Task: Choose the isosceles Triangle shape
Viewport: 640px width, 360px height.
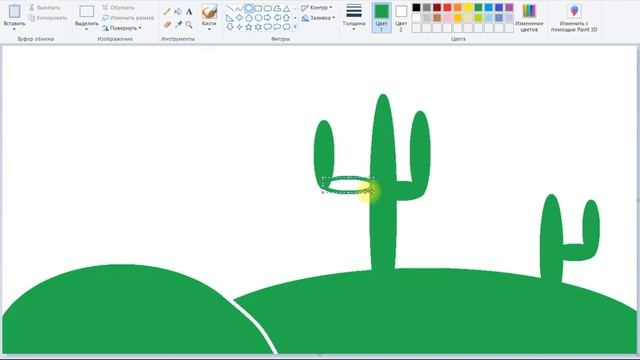Action: click(x=286, y=8)
